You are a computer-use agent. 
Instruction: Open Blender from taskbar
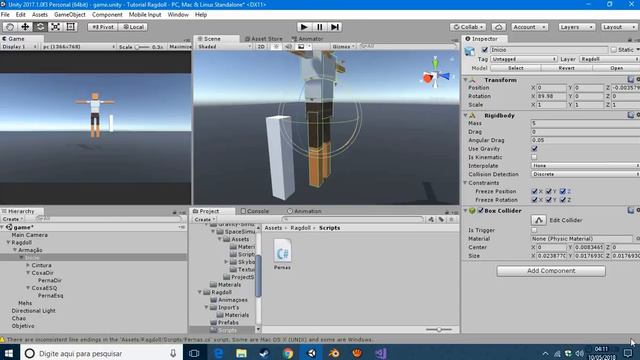pos(334,353)
